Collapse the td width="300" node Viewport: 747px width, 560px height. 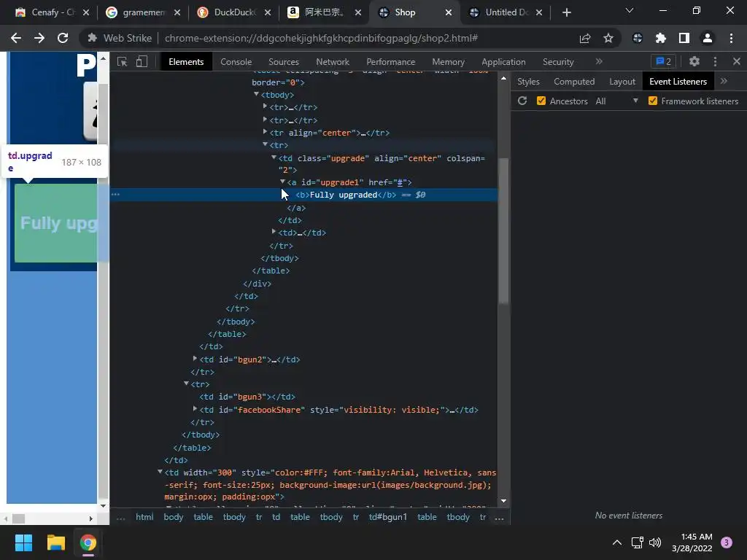pyautogui.click(x=160, y=472)
